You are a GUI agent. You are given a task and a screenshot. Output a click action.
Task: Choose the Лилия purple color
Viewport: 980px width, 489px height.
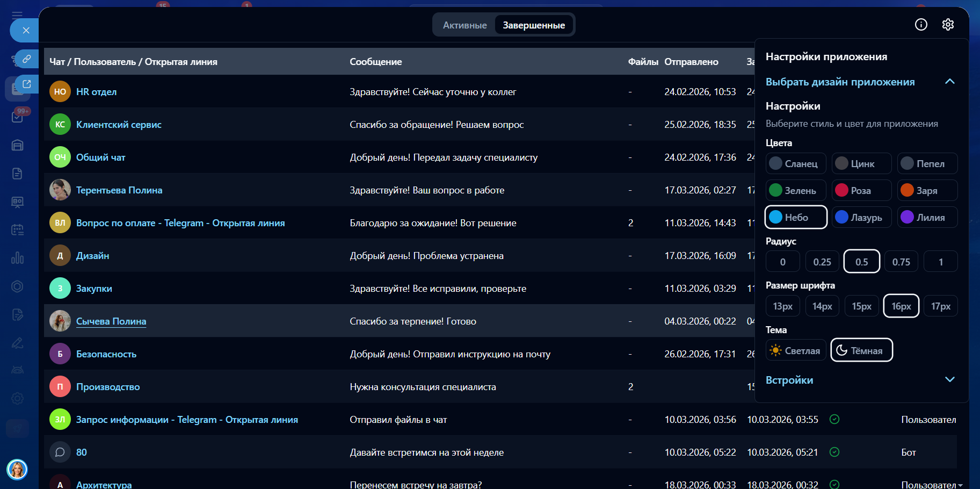[927, 218]
